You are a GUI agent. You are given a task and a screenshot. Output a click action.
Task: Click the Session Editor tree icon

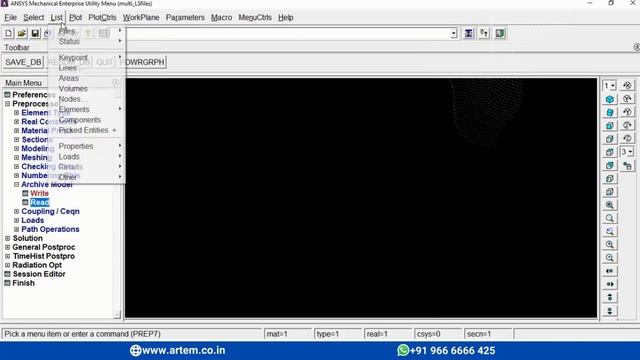(7, 274)
